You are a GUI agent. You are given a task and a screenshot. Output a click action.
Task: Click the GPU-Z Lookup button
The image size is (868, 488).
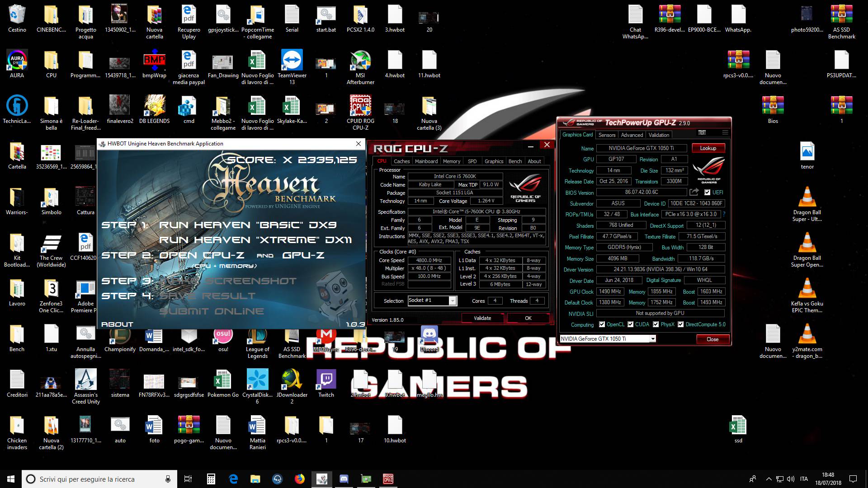[x=708, y=148]
